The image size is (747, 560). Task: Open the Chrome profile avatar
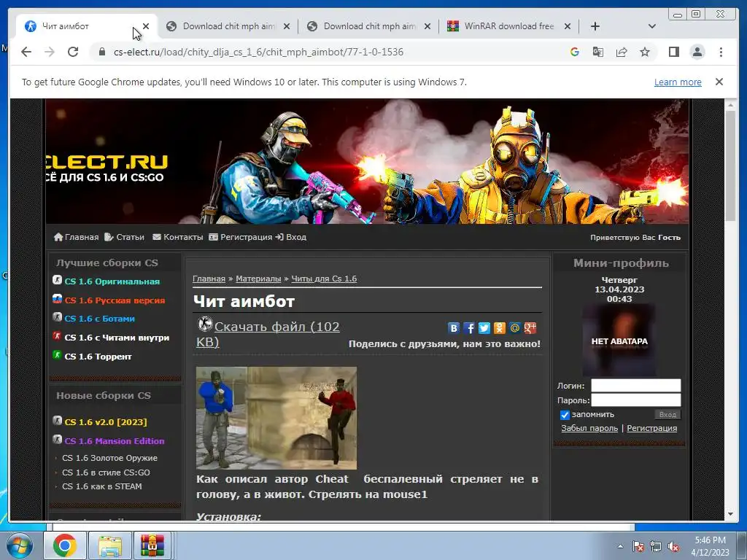point(697,52)
